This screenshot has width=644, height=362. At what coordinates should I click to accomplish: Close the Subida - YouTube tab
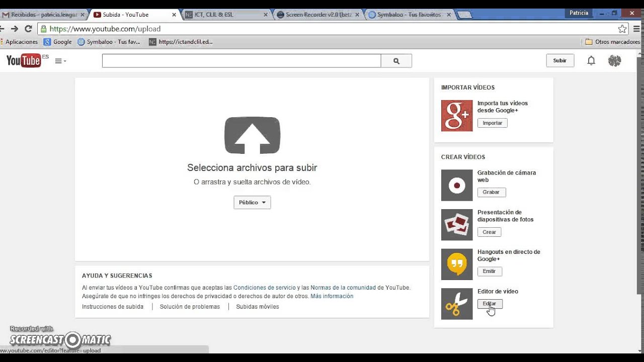click(174, 15)
